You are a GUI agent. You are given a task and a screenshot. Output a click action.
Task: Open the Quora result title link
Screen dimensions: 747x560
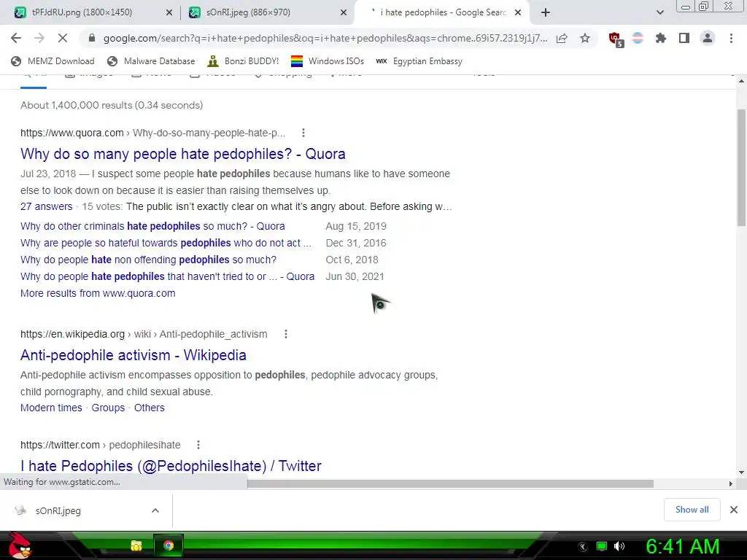click(183, 154)
